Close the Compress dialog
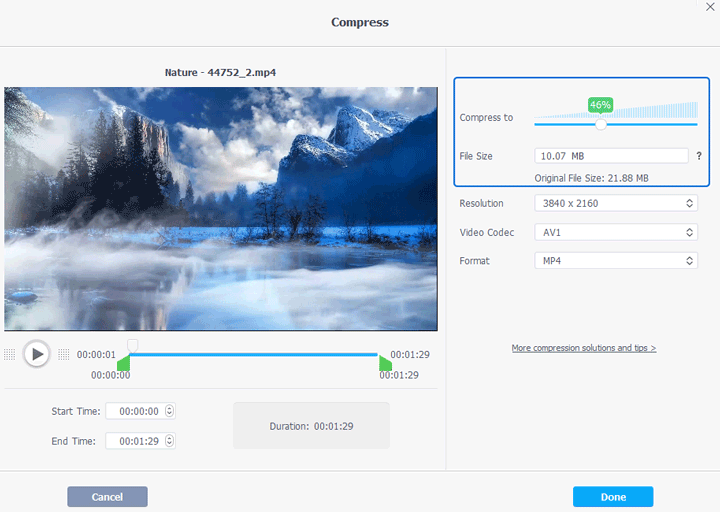 710,7
